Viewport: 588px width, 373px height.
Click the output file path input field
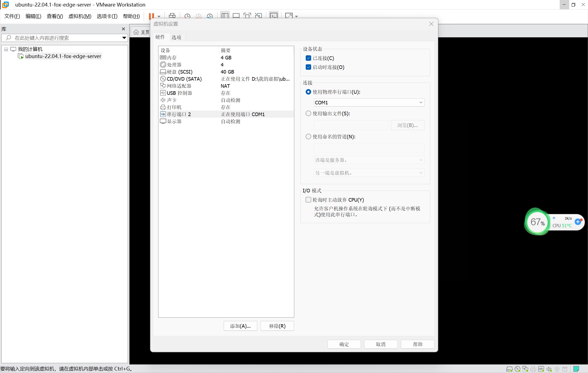click(x=351, y=125)
